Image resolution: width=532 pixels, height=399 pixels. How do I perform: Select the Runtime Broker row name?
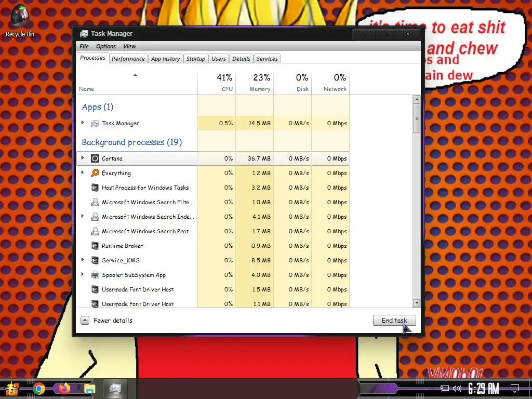123,246
